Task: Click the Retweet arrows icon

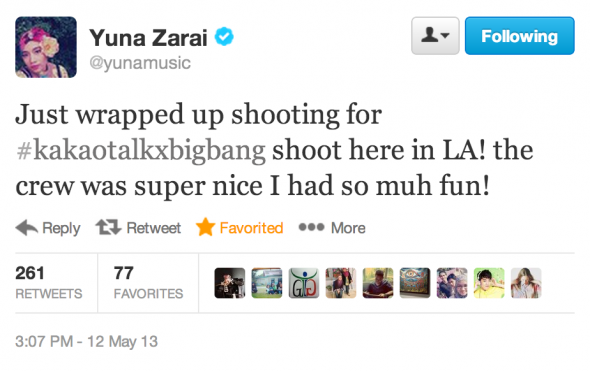Action: (108, 227)
